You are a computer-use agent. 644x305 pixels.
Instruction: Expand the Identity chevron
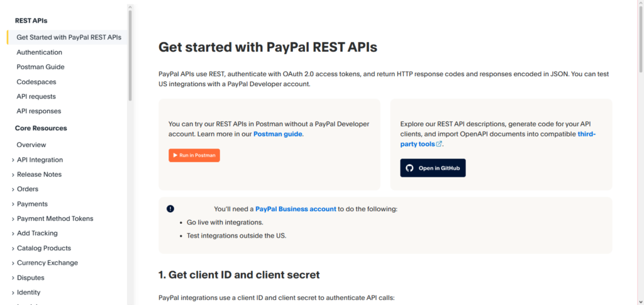pos(13,293)
